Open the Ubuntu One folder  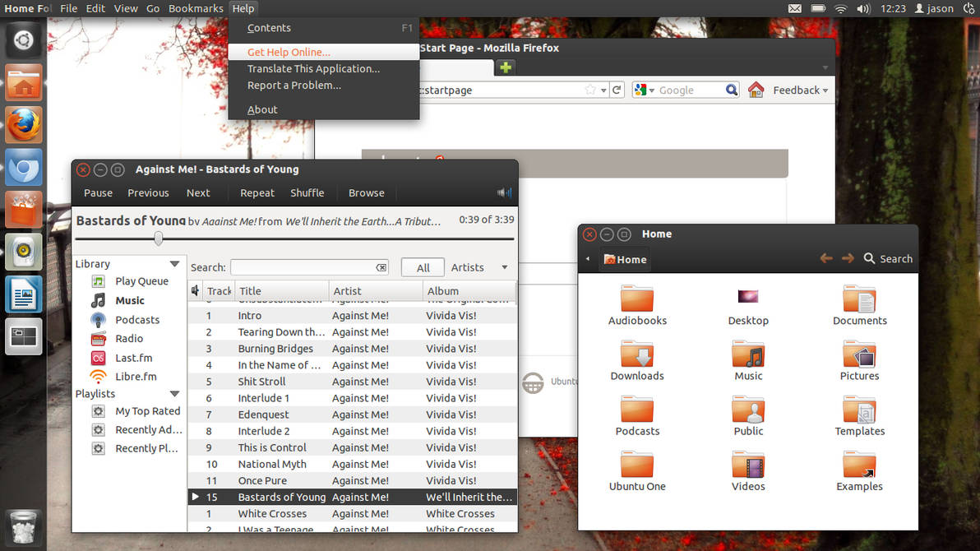pyautogui.click(x=637, y=471)
